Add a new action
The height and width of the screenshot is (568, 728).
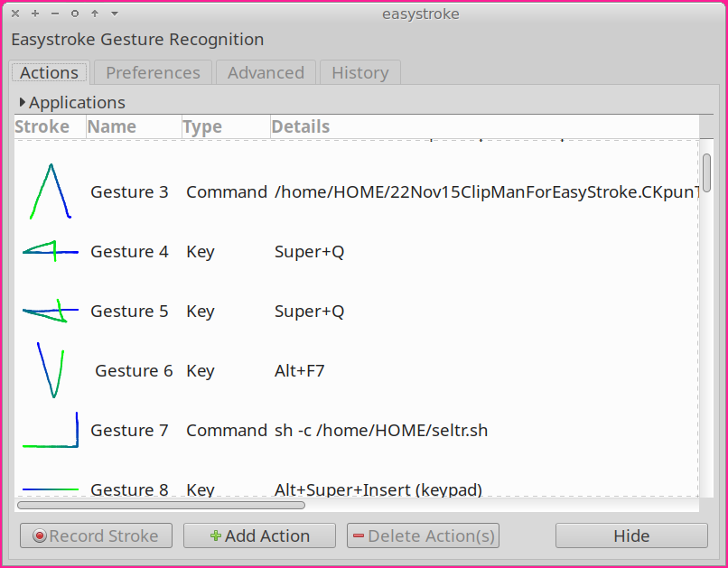pyautogui.click(x=259, y=535)
